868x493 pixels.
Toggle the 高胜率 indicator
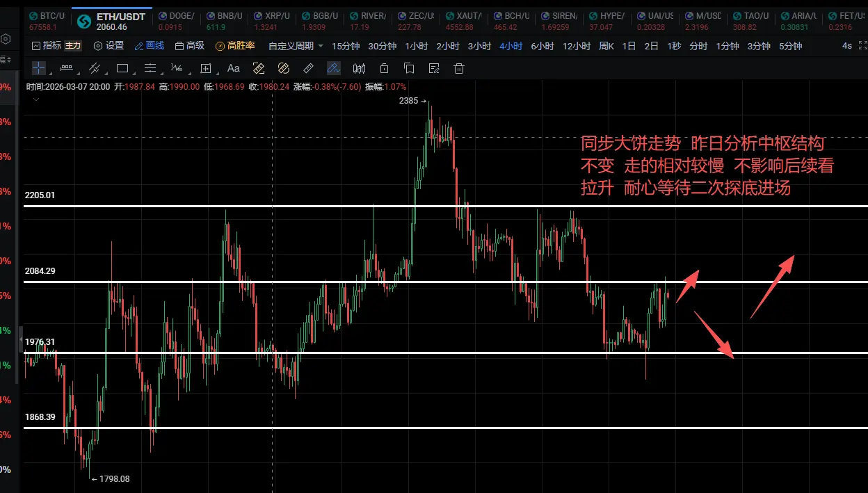[235, 46]
